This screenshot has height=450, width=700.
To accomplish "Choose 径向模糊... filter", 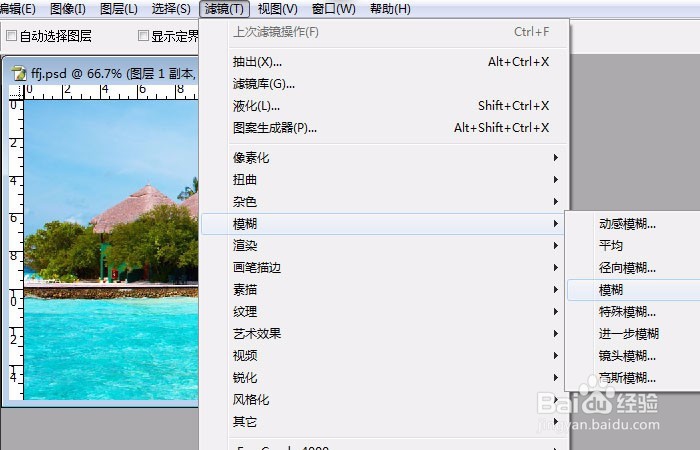I will click(x=633, y=268).
